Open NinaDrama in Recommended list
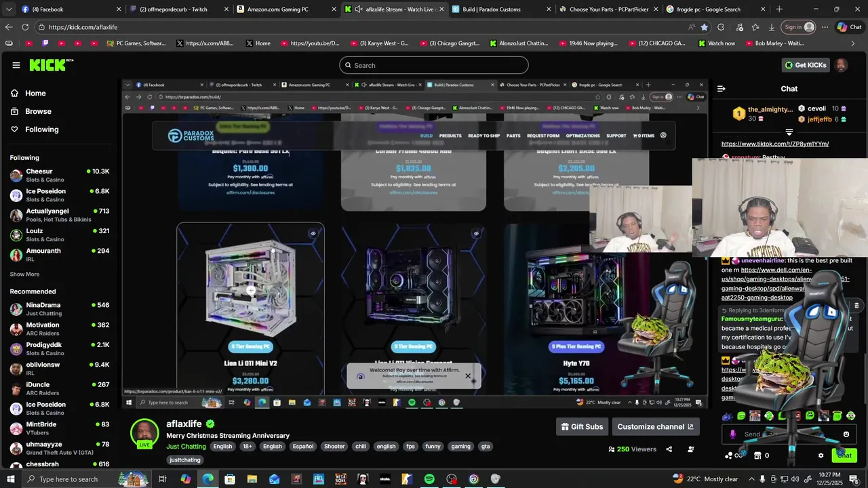Viewport: 868px width, 488px height. 60,308
